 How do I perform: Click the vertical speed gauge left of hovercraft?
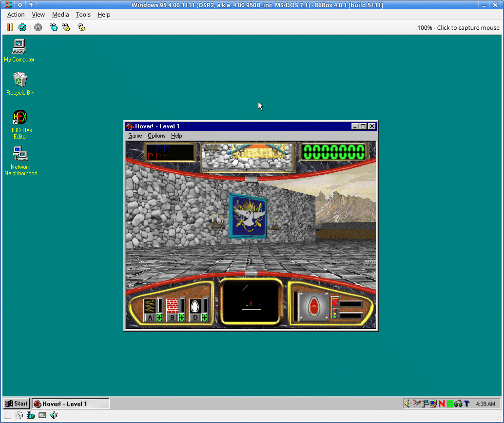click(x=295, y=306)
